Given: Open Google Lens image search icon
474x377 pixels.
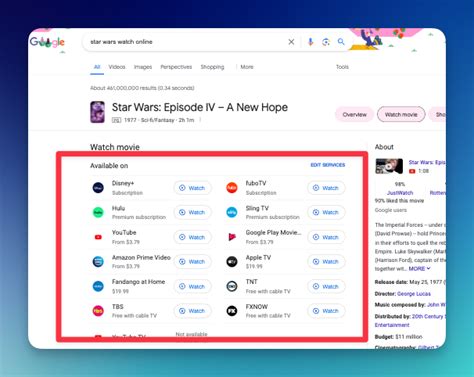Looking at the screenshot, I should click(326, 42).
